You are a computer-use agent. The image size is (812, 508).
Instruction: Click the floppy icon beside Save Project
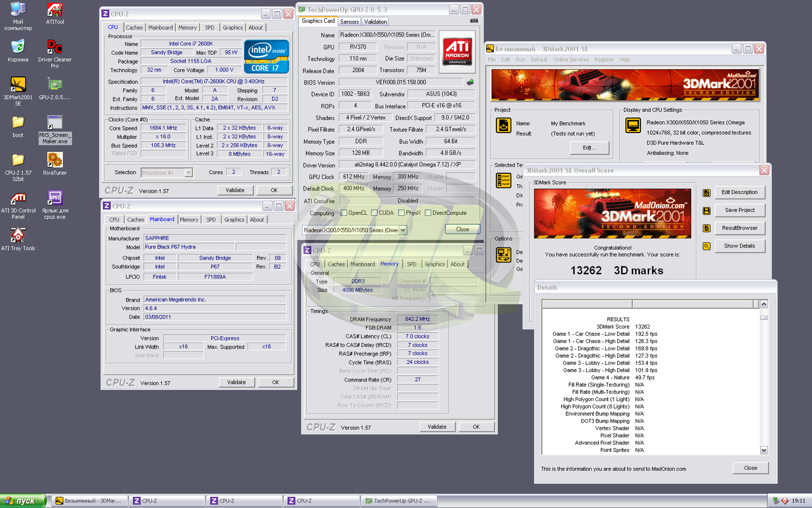pos(706,211)
